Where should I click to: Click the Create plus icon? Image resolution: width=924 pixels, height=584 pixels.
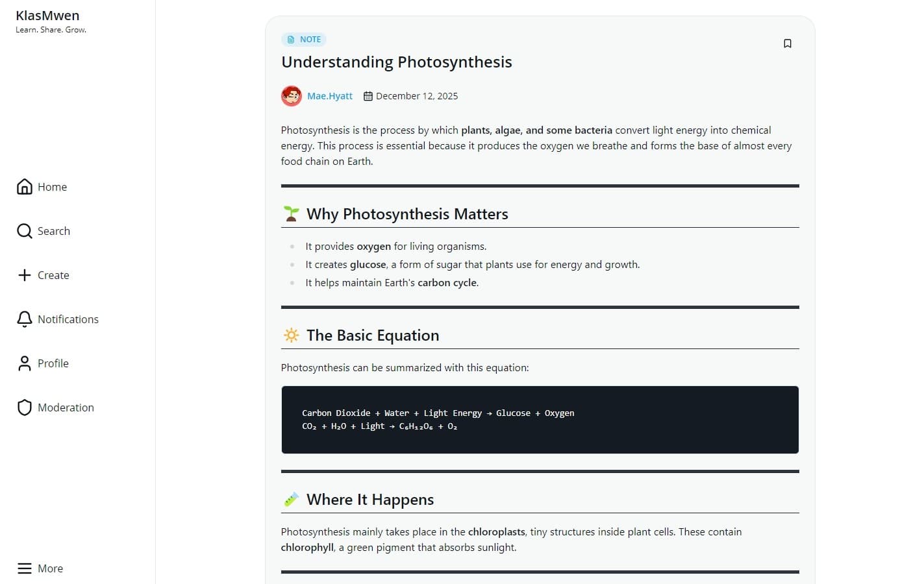point(24,274)
